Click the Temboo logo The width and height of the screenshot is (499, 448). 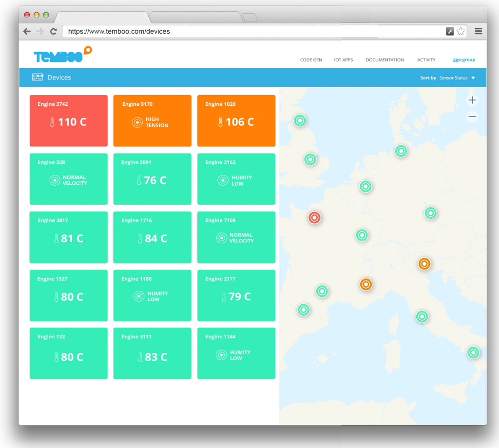pyautogui.click(x=63, y=55)
